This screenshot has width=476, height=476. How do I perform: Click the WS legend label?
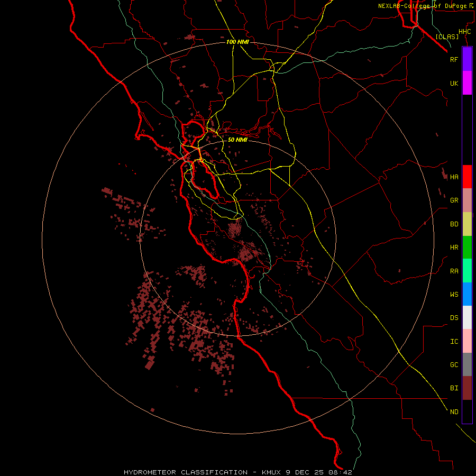point(454,295)
